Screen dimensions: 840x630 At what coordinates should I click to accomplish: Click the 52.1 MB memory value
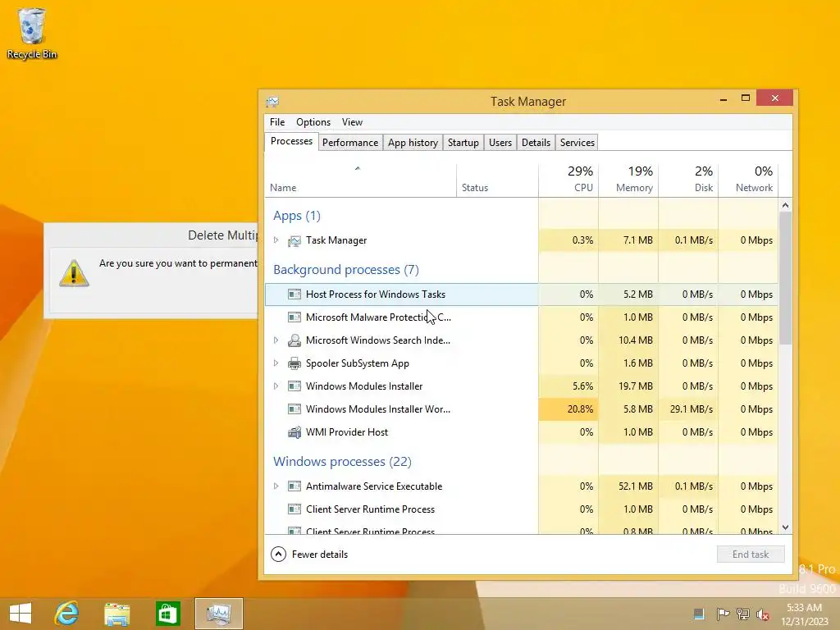pyautogui.click(x=636, y=486)
